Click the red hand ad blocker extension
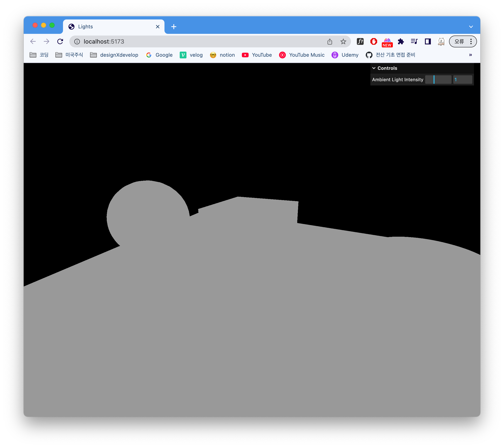The image size is (504, 448). point(374,41)
